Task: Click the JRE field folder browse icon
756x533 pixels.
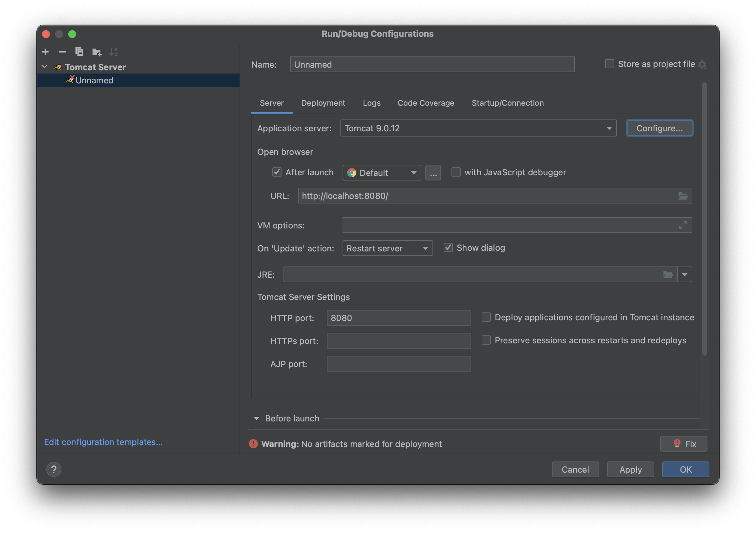Action: pos(668,275)
